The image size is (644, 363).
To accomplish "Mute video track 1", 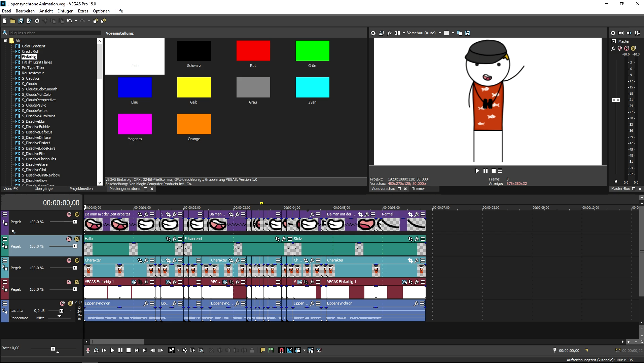I will pyautogui.click(x=69, y=214).
